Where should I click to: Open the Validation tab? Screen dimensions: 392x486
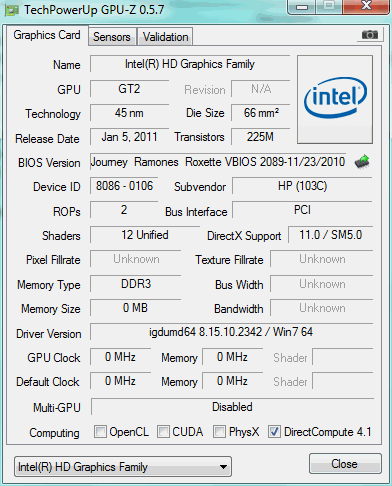pyautogui.click(x=165, y=37)
